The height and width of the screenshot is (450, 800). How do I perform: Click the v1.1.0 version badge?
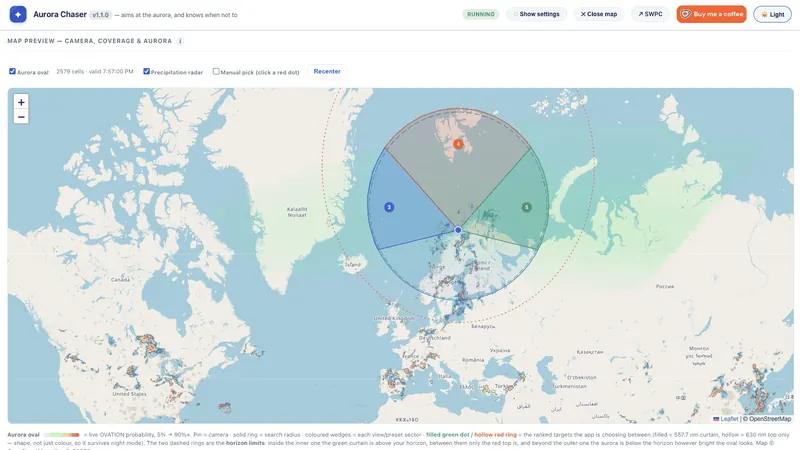pyautogui.click(x=101, y=15)
